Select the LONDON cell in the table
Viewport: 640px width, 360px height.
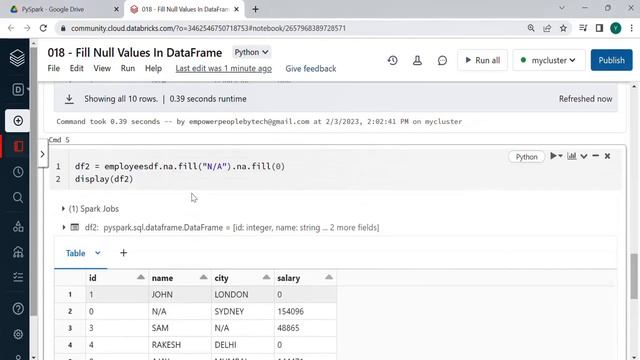click(x=242, y=295)
